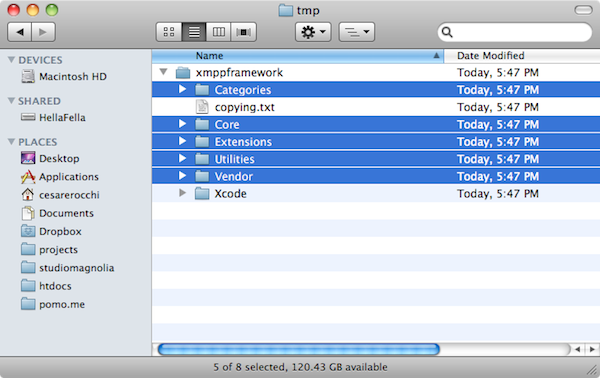Select the copying.txt file name
The width and height of the screenshot is (600, 378).
(x=245, y=108)
